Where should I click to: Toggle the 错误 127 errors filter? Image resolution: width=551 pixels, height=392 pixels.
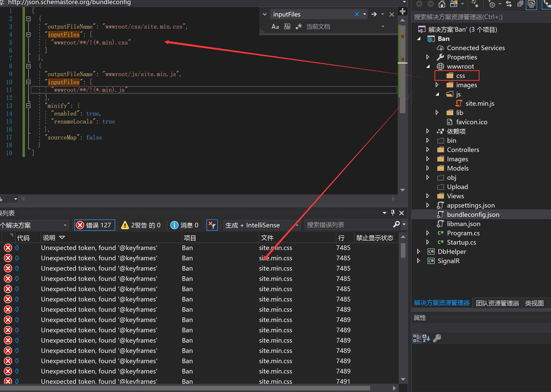[x=94, y=225]
